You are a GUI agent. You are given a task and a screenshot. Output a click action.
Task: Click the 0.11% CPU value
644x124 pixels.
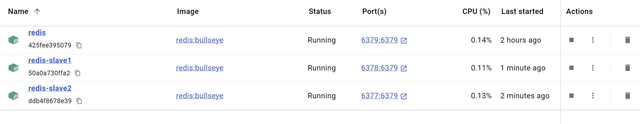click(x=481, y=68)
